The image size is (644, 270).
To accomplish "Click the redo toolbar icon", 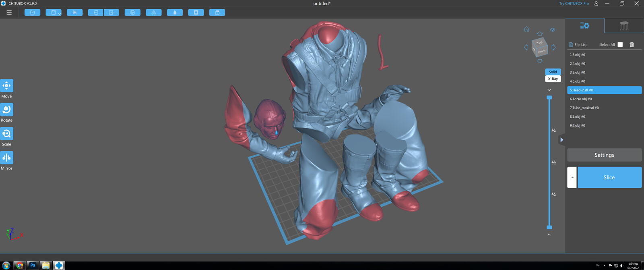I will pyautogui.click(x=111, y=12).
